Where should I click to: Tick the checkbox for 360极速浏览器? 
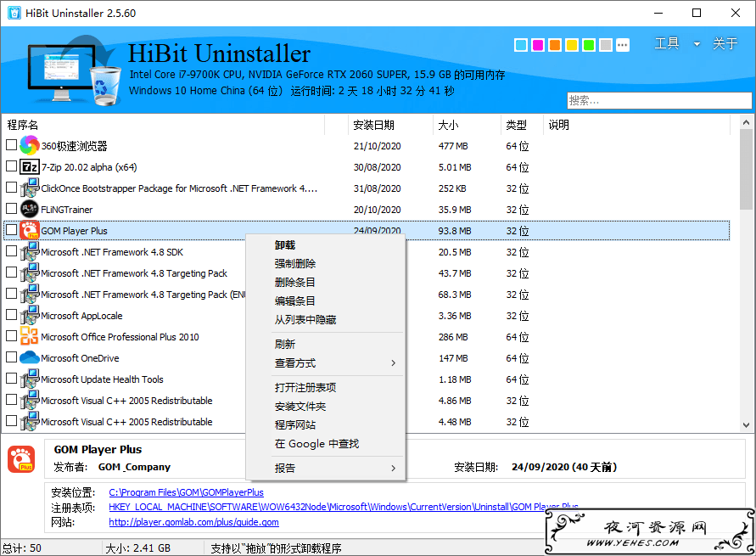pos(11,144)
